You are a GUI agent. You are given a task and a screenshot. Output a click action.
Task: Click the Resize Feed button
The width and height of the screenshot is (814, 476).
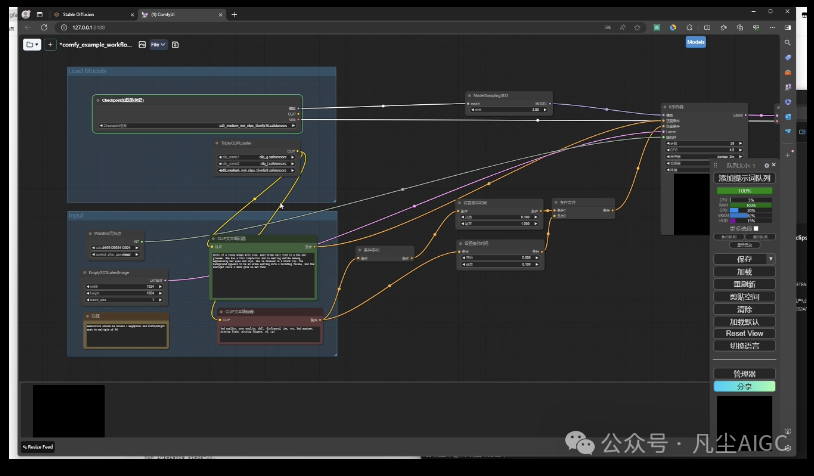pyautogui.click(x=38, y=447)
